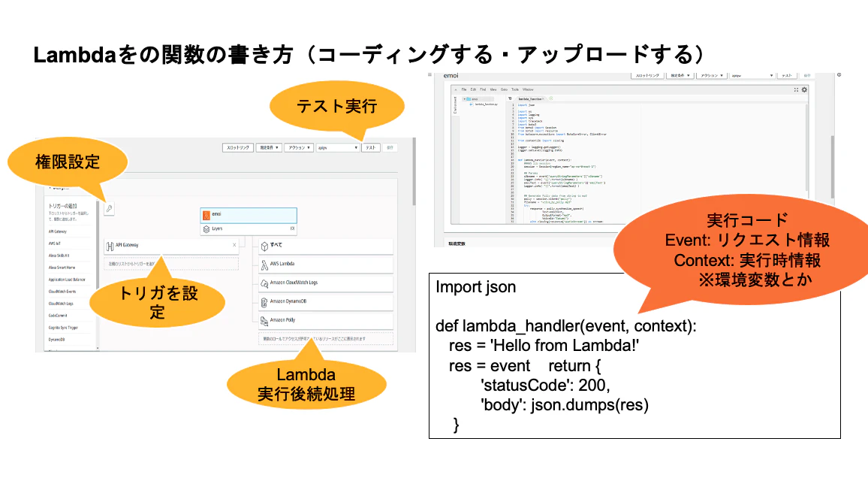Remove the API Gateway trigger with its X

coord(234,245)
